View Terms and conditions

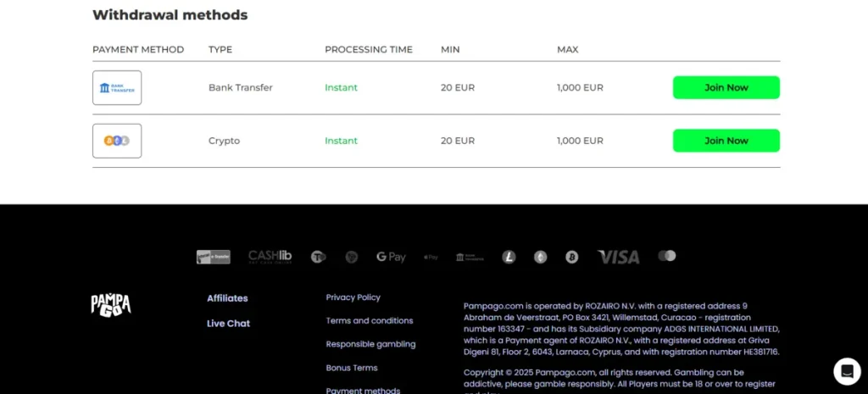coord(369,321)
